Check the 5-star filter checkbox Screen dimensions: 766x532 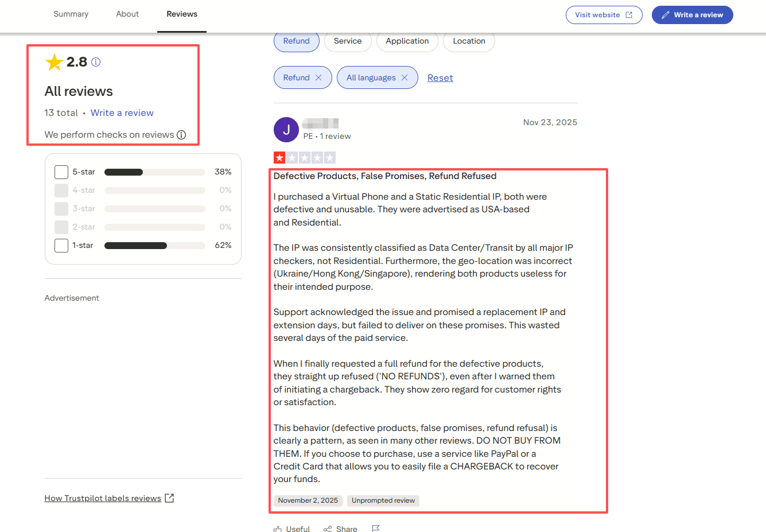(x=61, y=172)
